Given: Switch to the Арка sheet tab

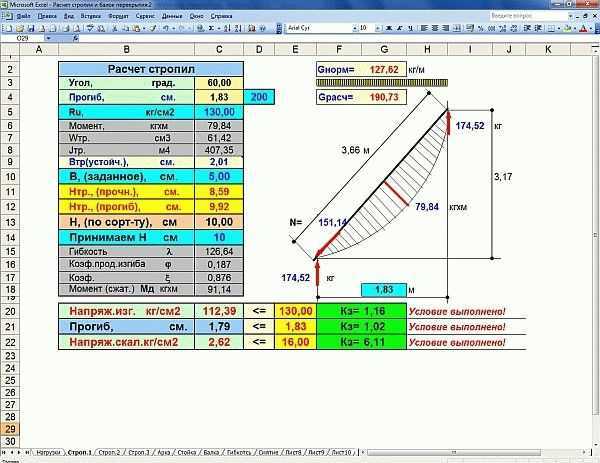Looking at the screenshot, I should pos(164,453).
